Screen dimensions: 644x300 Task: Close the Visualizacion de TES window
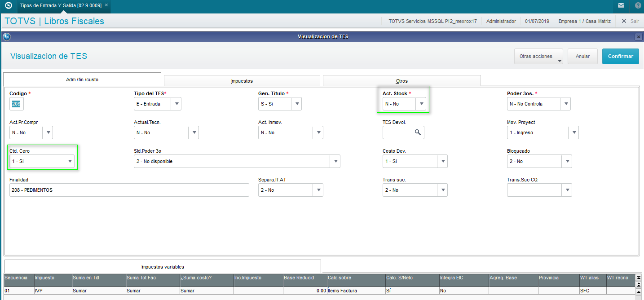coord(638,36)
